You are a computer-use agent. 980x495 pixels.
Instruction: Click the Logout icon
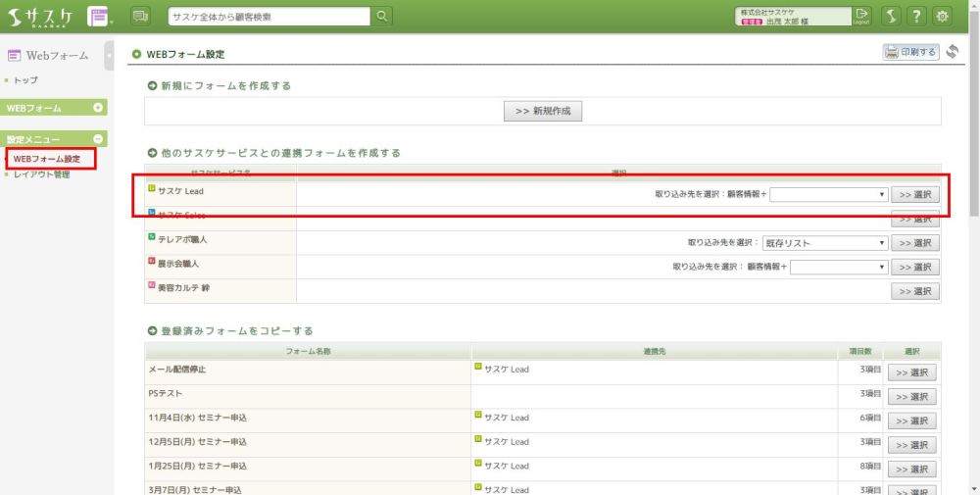[x=861, y=17]
